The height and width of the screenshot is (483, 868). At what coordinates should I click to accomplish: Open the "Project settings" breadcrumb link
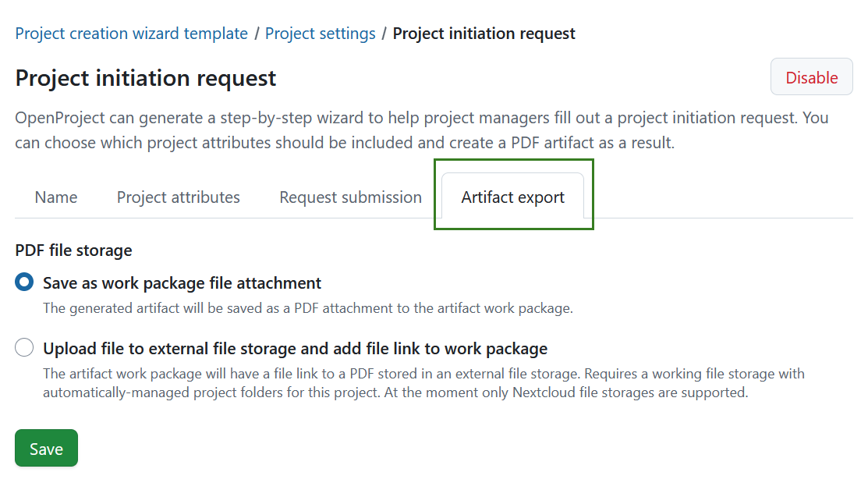[320, 34]
